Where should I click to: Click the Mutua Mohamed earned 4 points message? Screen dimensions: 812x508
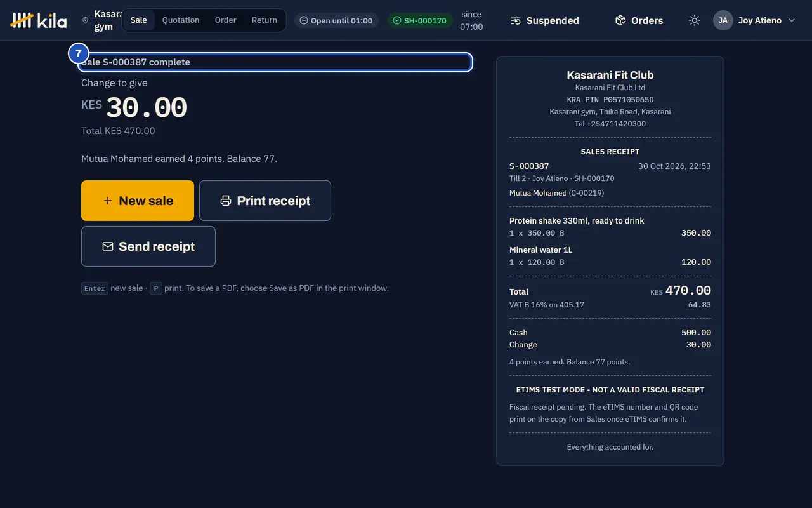[x=179, y=159]
